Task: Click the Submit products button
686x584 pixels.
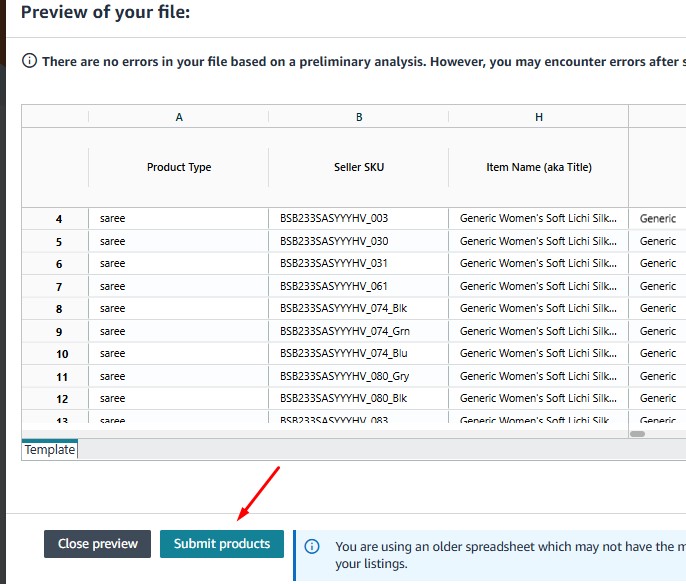Action: 222,544
